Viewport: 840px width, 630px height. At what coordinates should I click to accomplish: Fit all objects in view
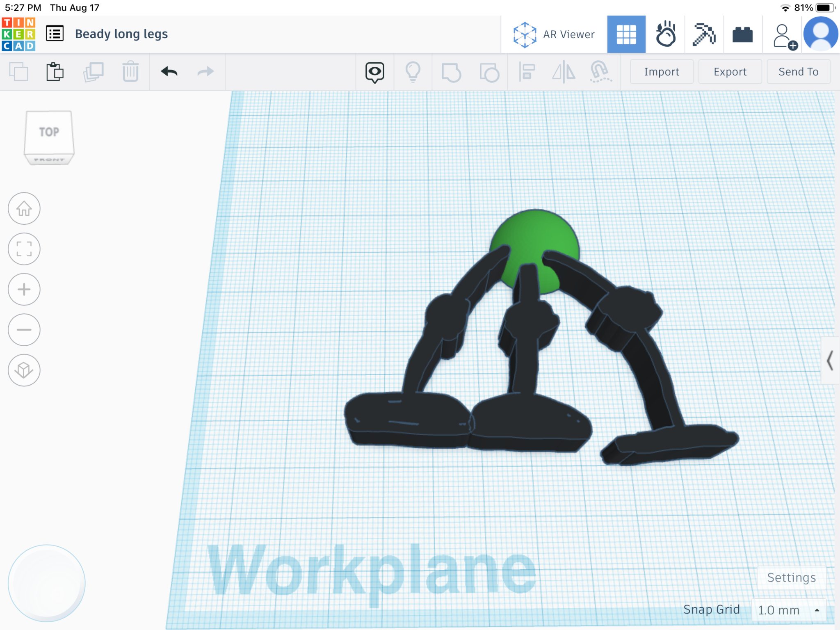click(24, 249)
